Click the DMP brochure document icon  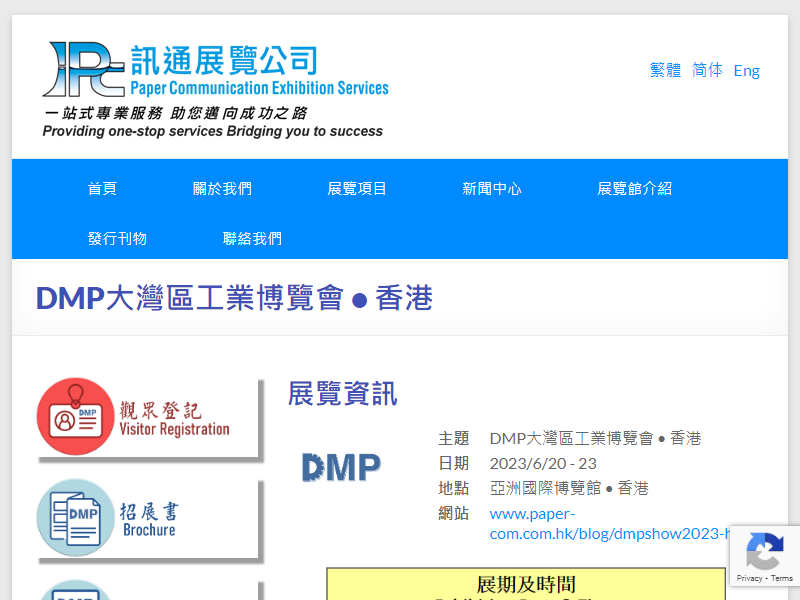pos(76,517)
